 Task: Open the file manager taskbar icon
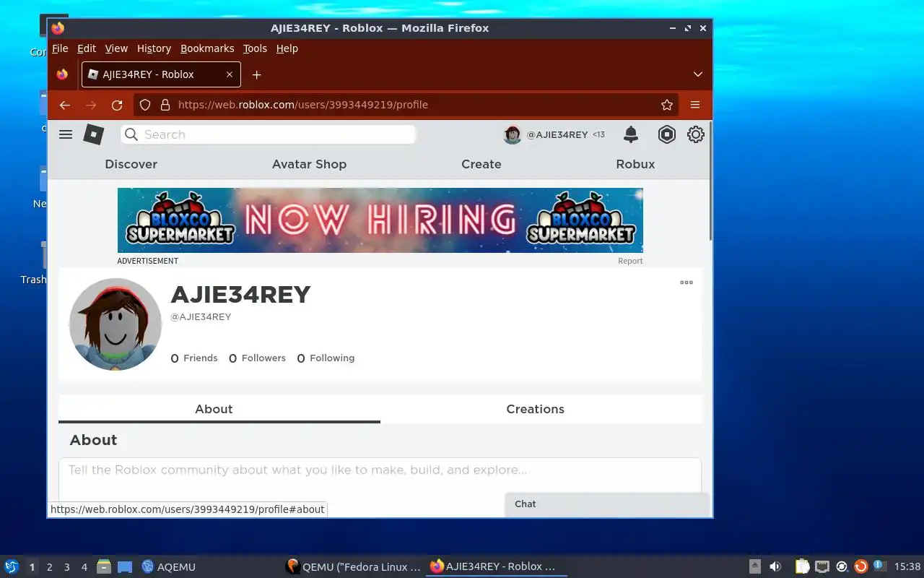pyautogui.click(x=104, y=566)
